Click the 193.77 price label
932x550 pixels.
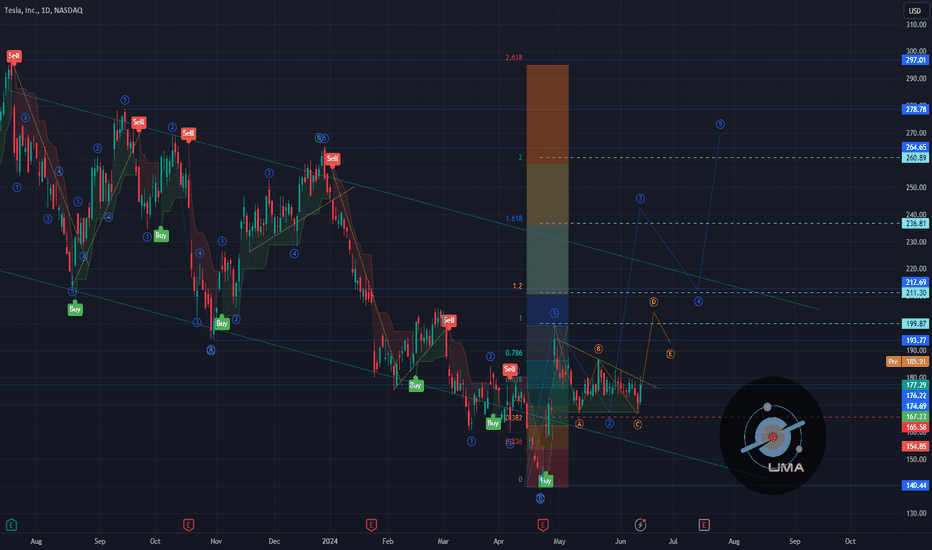(x=915, y=340)
